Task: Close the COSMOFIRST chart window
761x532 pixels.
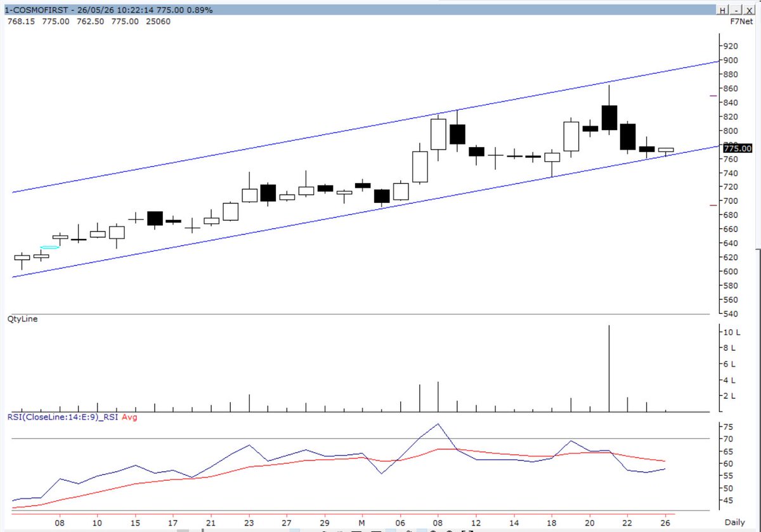Action: tap(750, 11)
